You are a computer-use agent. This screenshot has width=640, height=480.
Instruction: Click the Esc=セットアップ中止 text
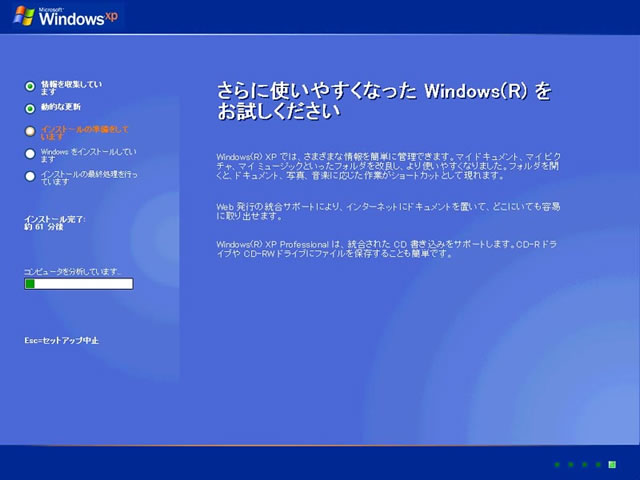(61, 340)
